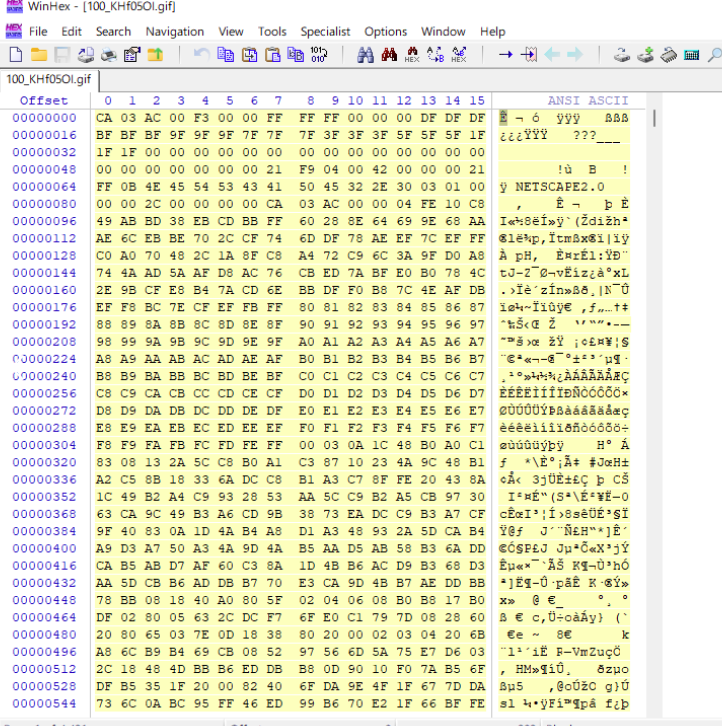Click the Open Disk drive icon
The width and height of the screenshot is (722, 726).
click(x=621, y=54)
